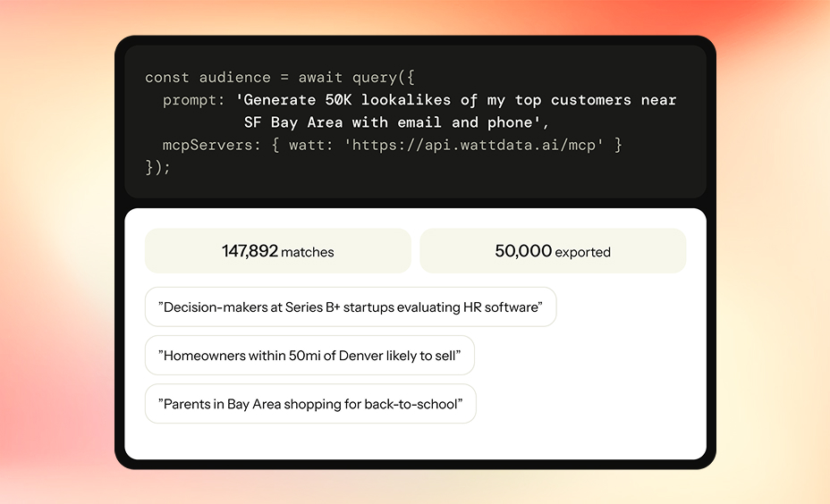Click the "50,000 exported" stat card
830x504 pixels.
(x=553, y=251)
